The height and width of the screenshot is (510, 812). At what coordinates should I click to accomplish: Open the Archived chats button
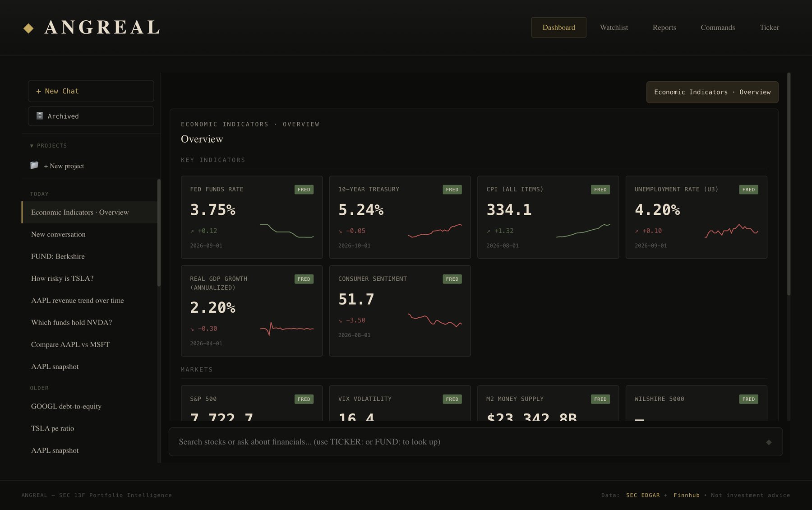coord(91,116)
